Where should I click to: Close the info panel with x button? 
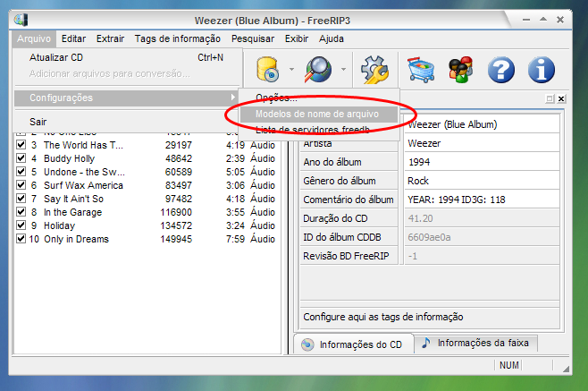pos(561,98)
